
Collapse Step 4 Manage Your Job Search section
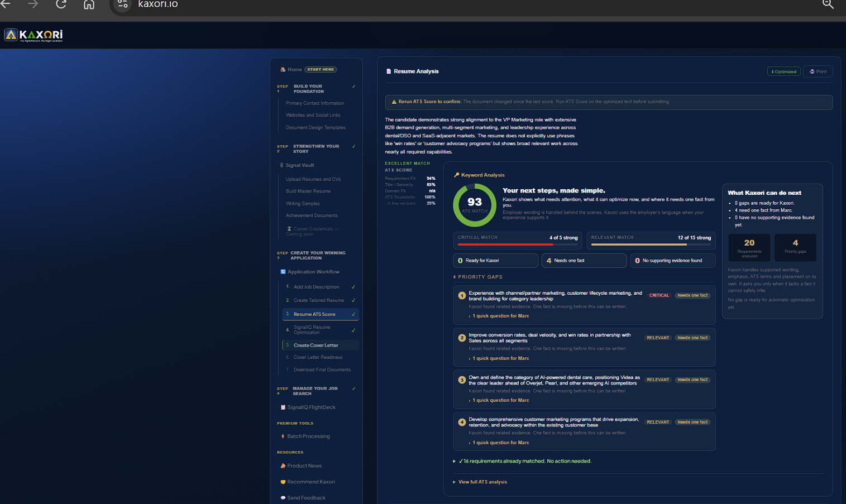(x=316, y=391)
